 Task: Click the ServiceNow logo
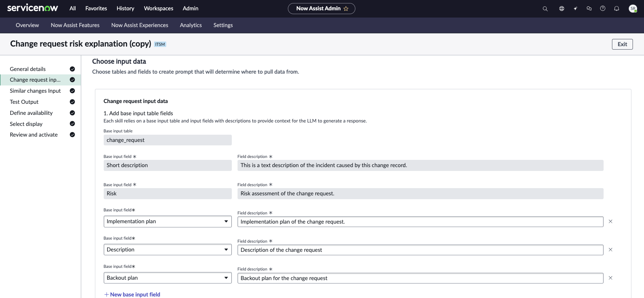[32, 8]
